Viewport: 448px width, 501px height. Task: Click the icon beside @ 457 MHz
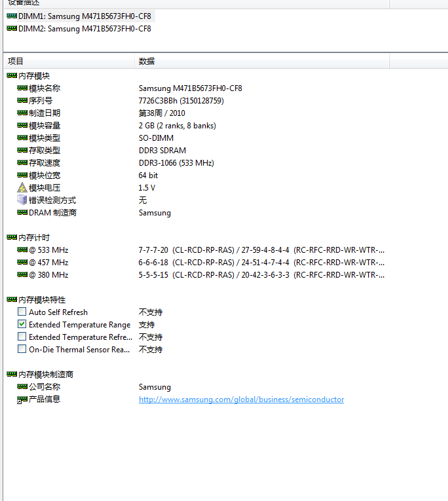(x=22, y=262)
